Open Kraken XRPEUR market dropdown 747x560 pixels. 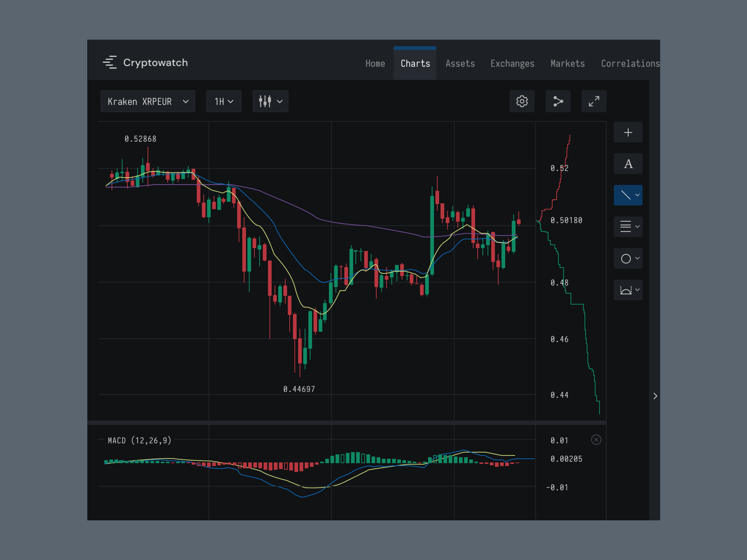pyautogui.click(x=148, y=101)
